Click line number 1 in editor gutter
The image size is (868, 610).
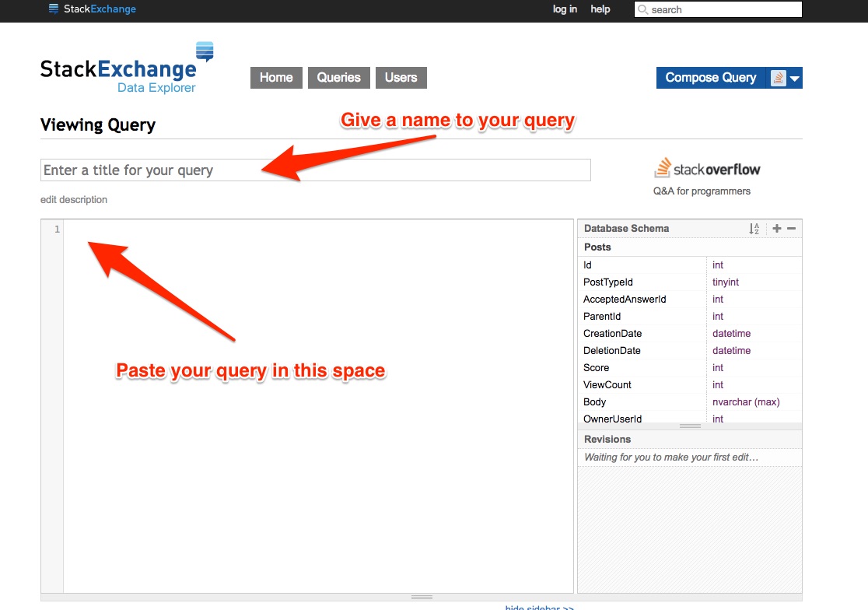(x=57, y=230)
